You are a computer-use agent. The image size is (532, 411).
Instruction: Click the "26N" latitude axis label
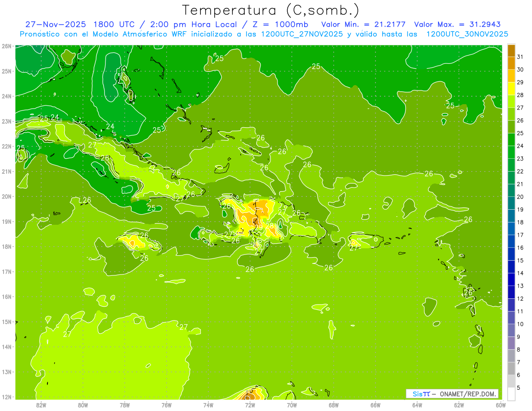point(6,46)
